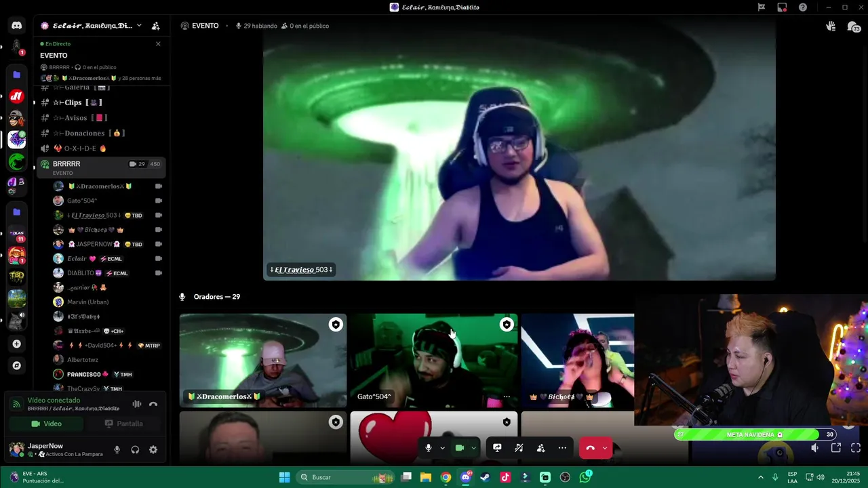The width and height of the screenshot is (868, 488).
Task: Click Add a Server plus icon
Action: click(17, 344)
